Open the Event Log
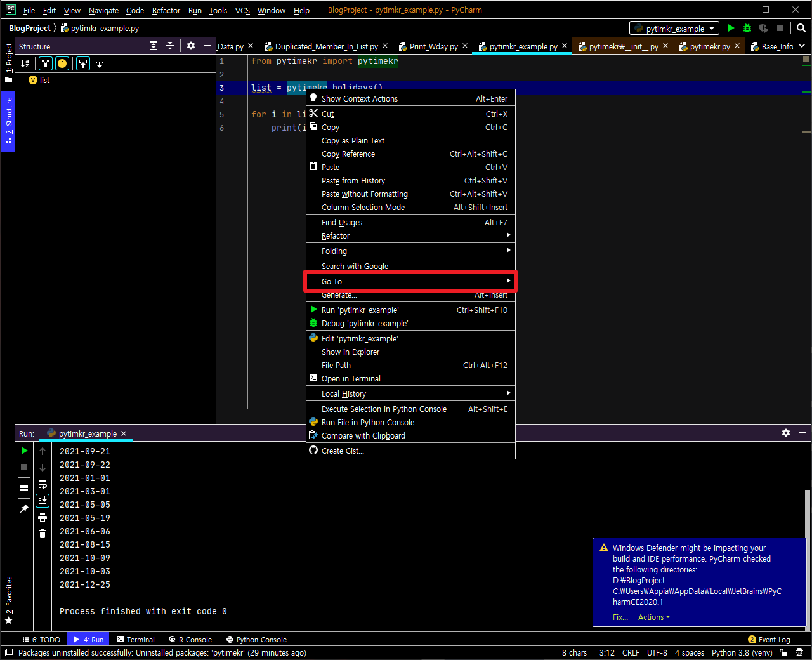This screenshot has height=660, width=812. (x=769, y=639)
